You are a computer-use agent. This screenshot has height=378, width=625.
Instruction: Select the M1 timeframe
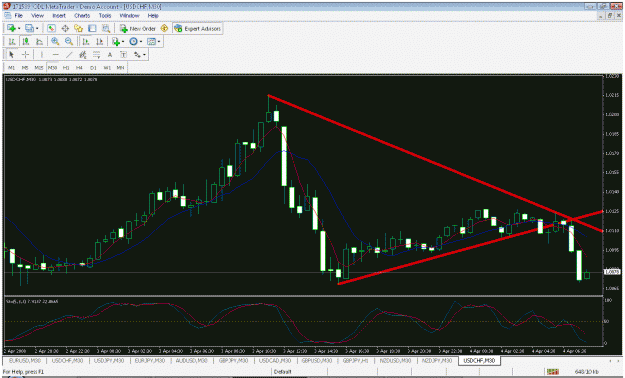(x=12, y=67)
